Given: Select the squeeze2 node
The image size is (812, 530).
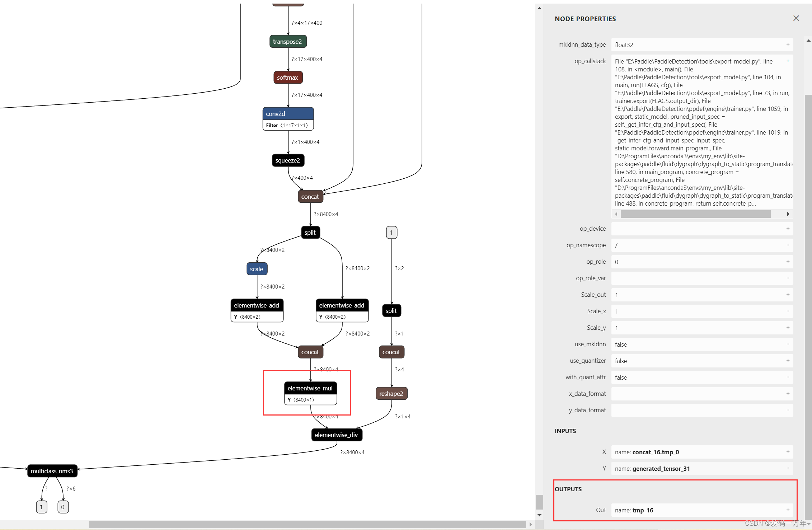Looking at the screenshot, I should [x=288, y=160].
